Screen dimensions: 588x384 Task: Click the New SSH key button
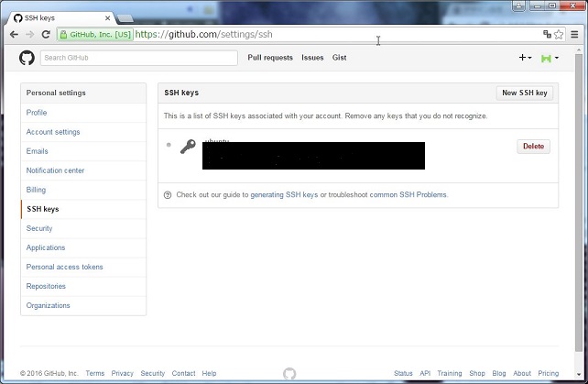(524, 93)
